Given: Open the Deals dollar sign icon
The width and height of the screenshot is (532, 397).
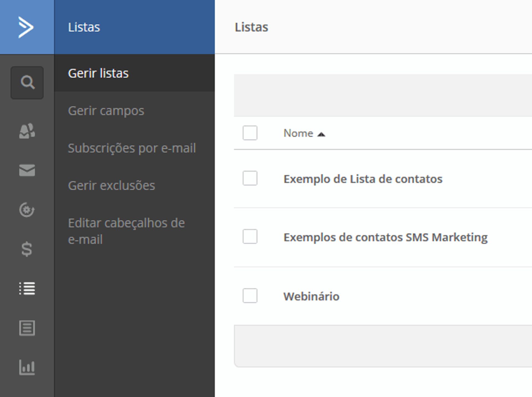Looking at the screenshot, I should point(27,249).
